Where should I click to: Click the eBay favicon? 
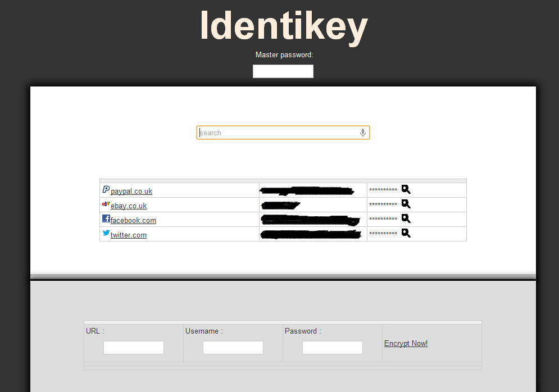(106, 204)
